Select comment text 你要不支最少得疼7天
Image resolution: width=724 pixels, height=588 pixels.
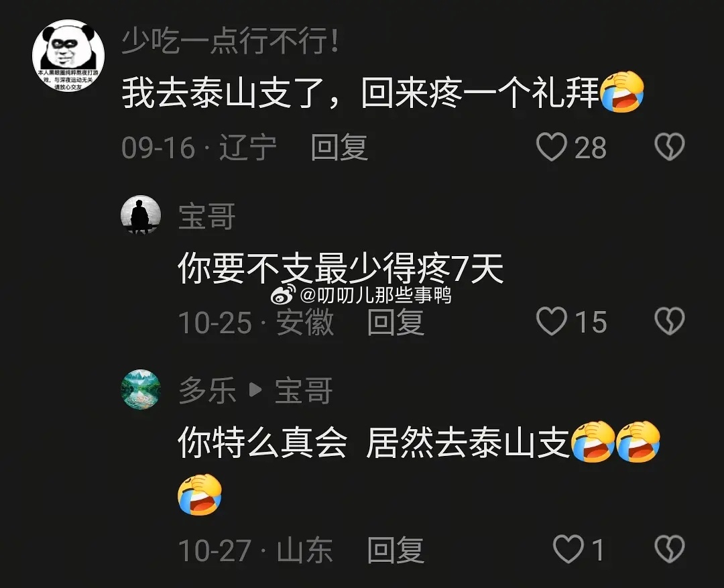[x=341, y=269]
